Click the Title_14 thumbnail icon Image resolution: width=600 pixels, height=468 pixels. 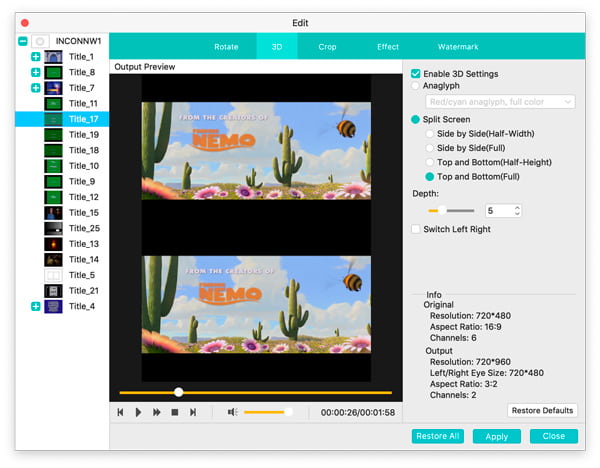point(53,259)
